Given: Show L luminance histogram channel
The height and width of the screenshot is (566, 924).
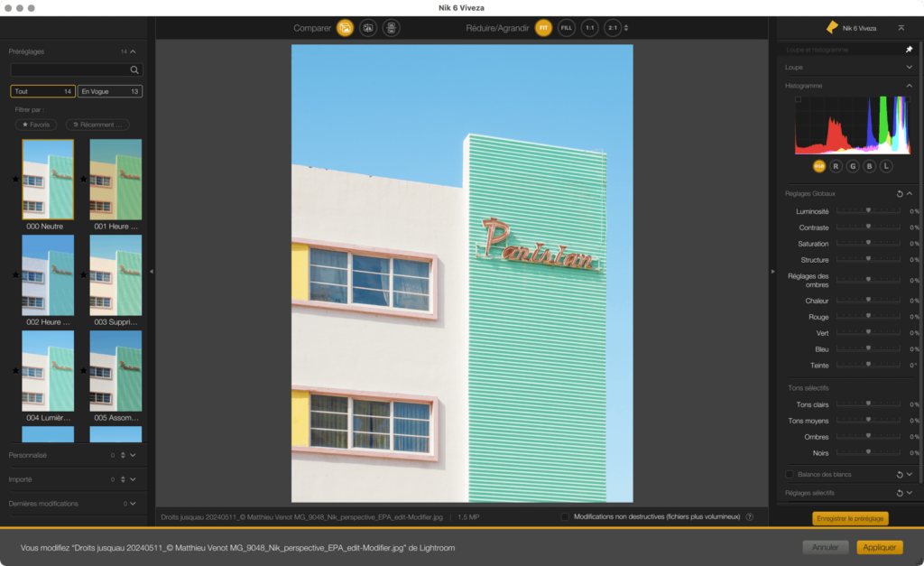Looking at the screenshot, I should [886, 166].
